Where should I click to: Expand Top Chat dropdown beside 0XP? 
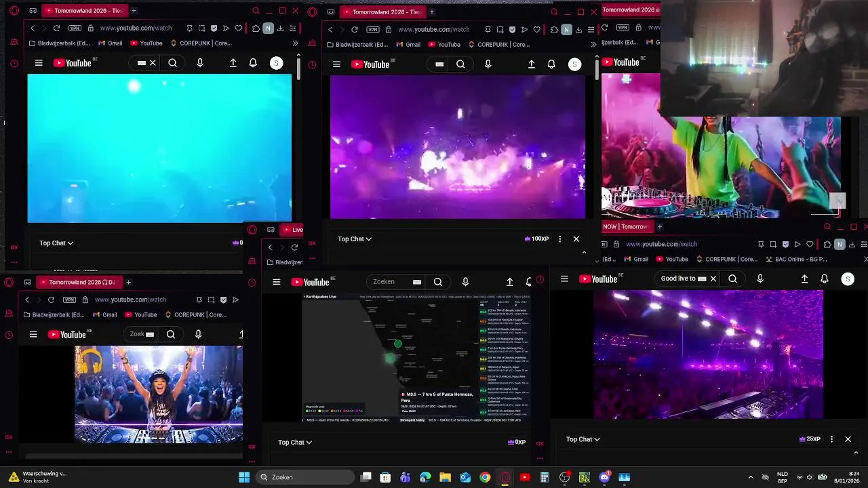click(x=295, y=442)
